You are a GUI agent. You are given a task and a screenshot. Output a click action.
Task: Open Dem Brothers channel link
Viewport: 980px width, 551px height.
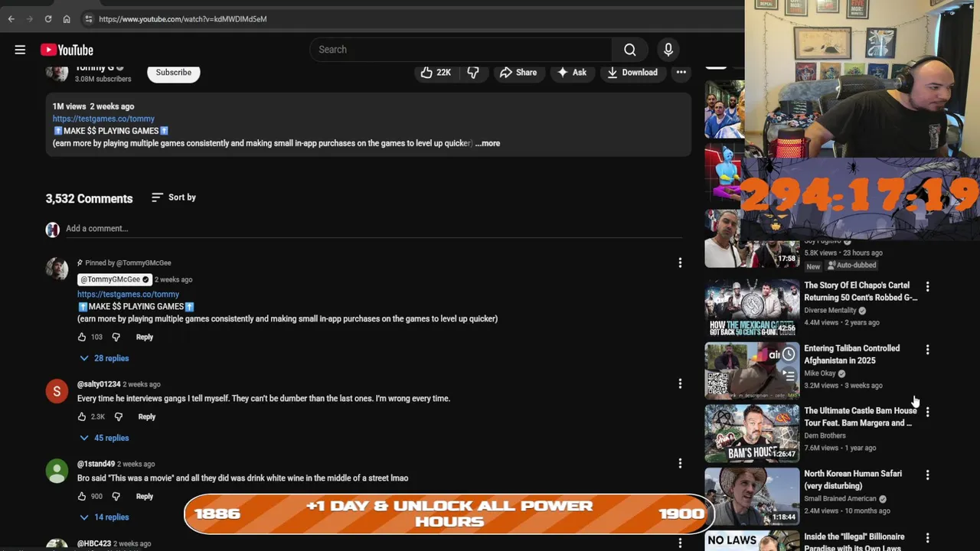pyautogui.click(x=825, y=435)
